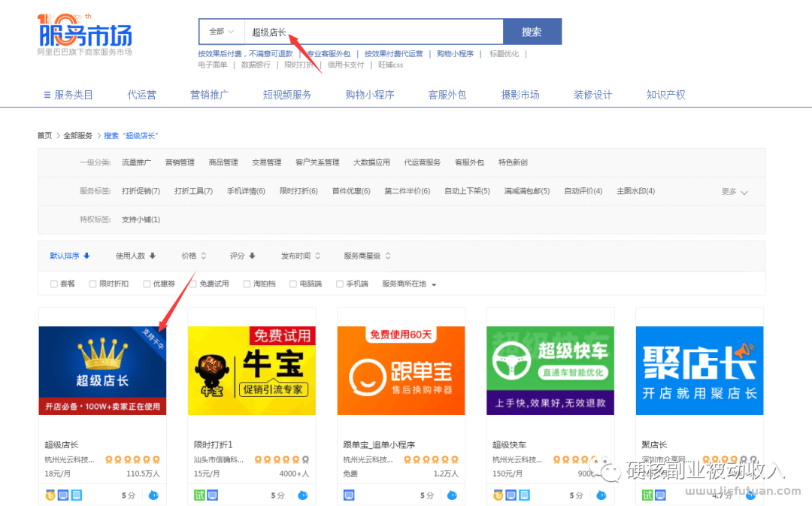Click the 超级店长 search text field
This screenshot has width=812, height=506.
(374, 32)
